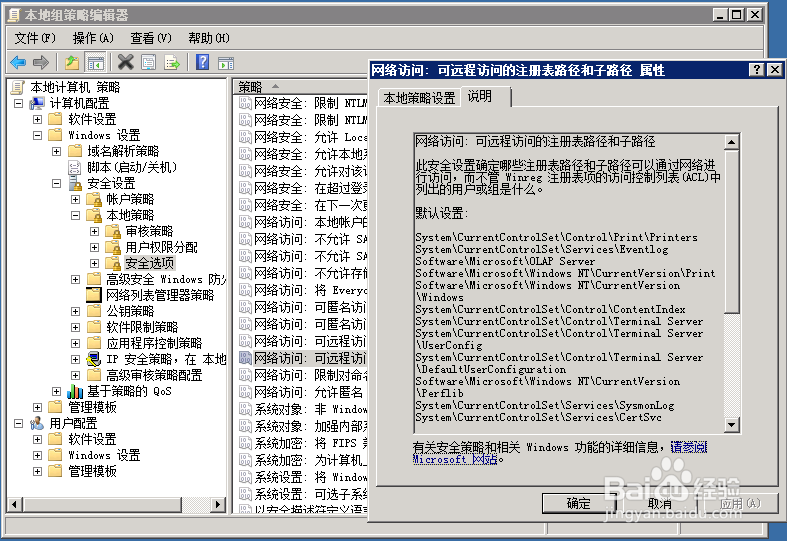Expand the 公钥策略 node
The width and height of the screenshot is (787, 541).
click(76, 311)
